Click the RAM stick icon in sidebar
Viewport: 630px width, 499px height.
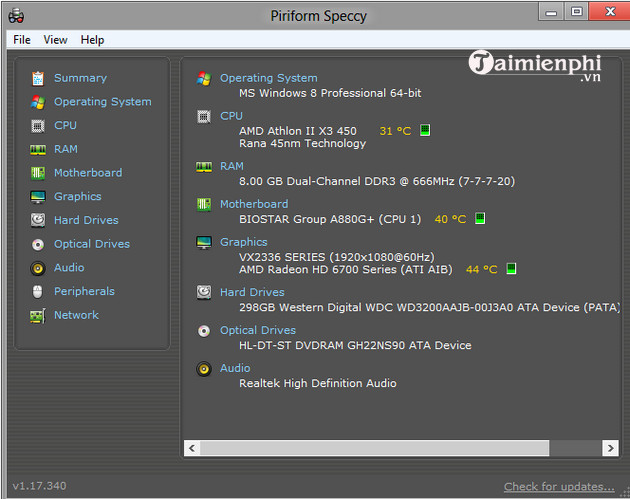38,150
